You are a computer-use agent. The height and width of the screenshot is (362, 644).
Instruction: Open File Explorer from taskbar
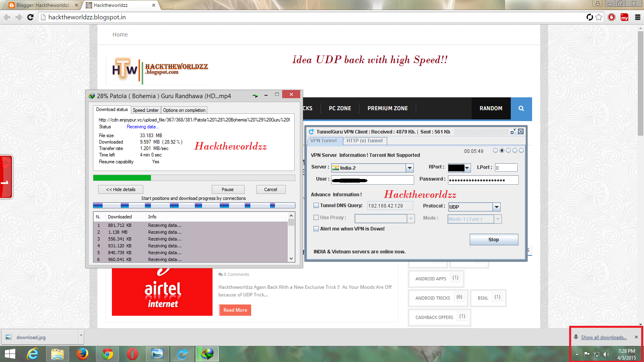[58, 354]
